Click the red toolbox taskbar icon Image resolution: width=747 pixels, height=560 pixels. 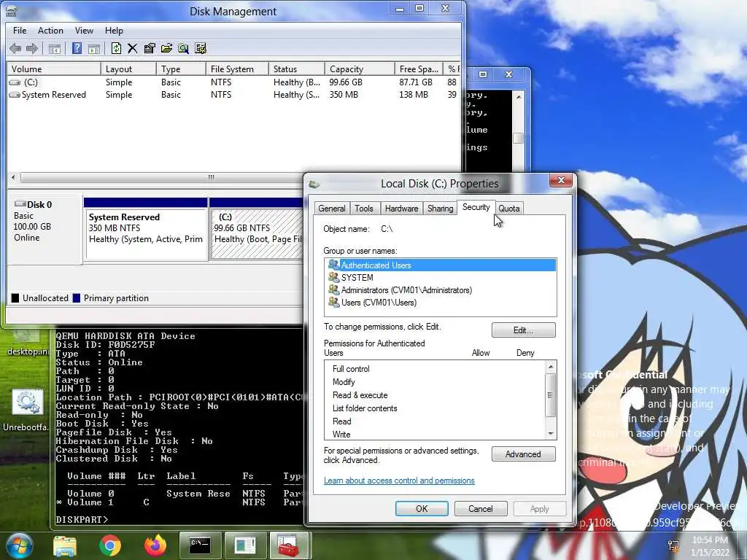(x=289, y=545)
